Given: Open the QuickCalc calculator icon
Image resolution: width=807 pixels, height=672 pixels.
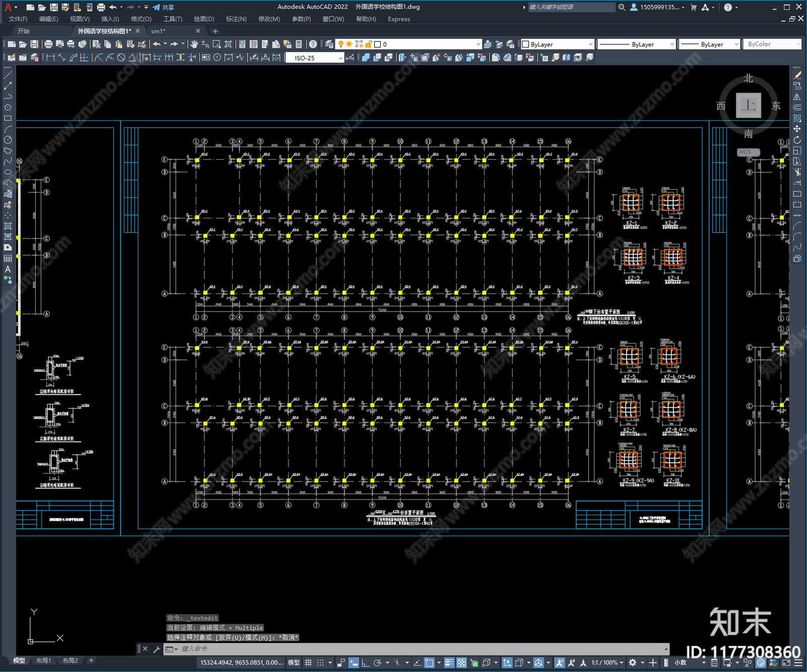Looking at the screenshot, I should (299, 44).
